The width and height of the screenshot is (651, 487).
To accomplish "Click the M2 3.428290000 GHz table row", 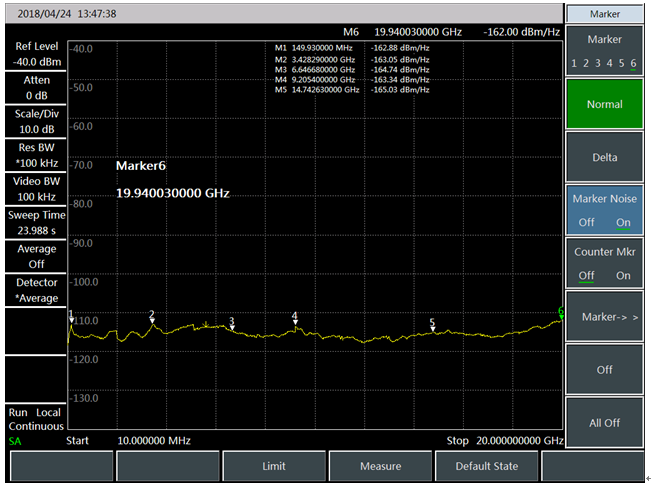I will coord(352,60).
